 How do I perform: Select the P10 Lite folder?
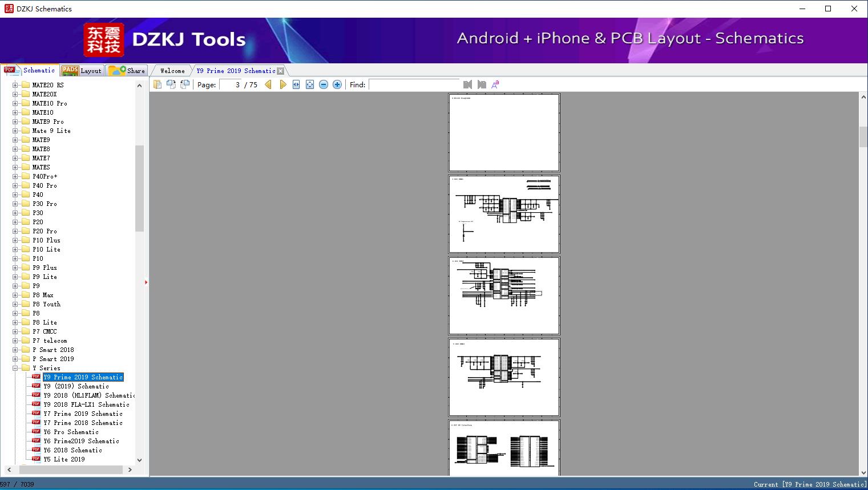coord(46,249)
